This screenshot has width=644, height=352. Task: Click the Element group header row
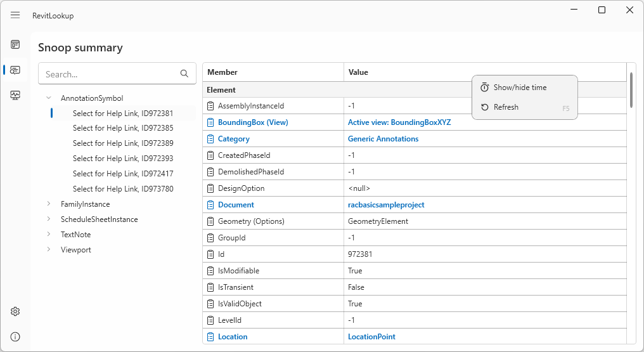(x=415, y=89)
